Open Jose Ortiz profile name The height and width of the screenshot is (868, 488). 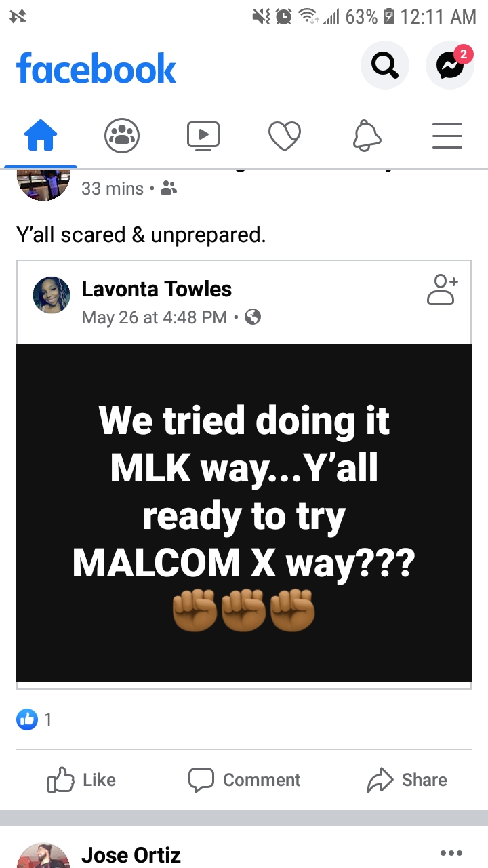coord(131,856)
